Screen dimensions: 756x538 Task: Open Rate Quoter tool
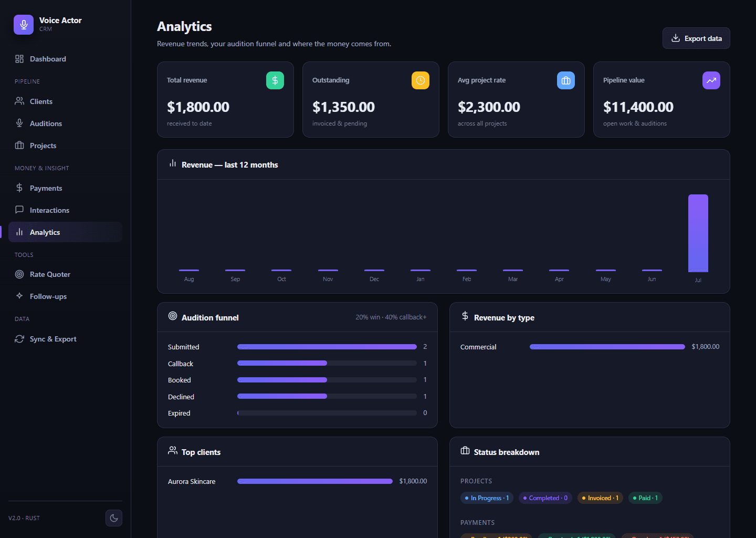coord(65,274)
